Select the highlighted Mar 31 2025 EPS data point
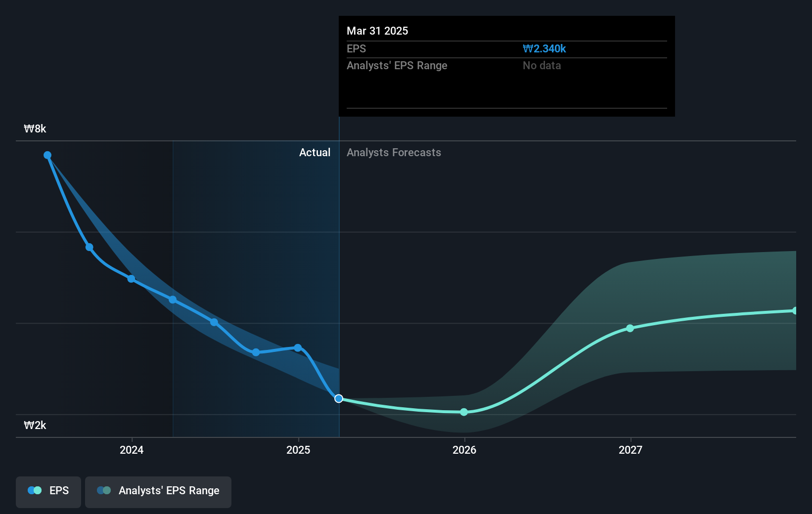Image resolution: width=812 pixels, height=514 pixels. click(339, 398)
